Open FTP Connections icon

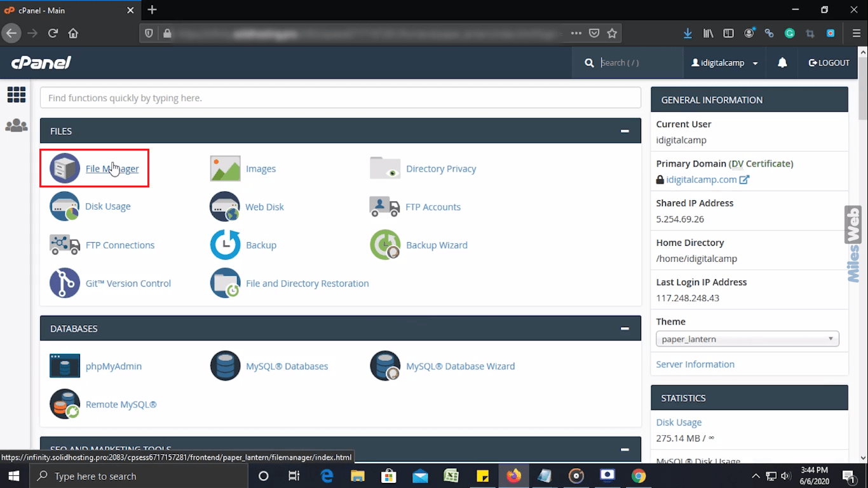point(65,245)
